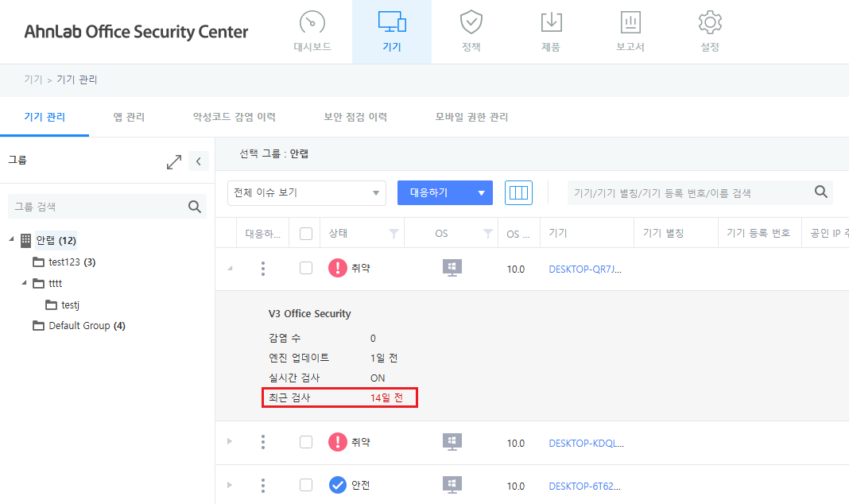849x504 pixels.
Task: Click the 기기 breadcrumb link
Action: pos(33,79)
